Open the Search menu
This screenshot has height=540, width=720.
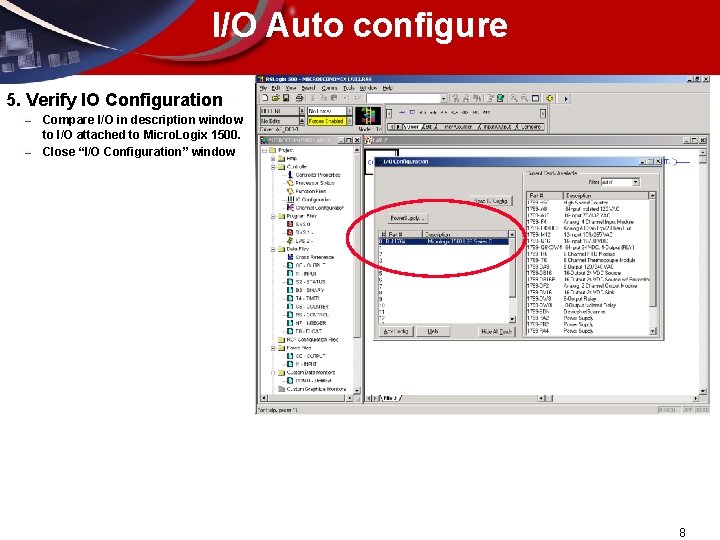tap(308, 88)
